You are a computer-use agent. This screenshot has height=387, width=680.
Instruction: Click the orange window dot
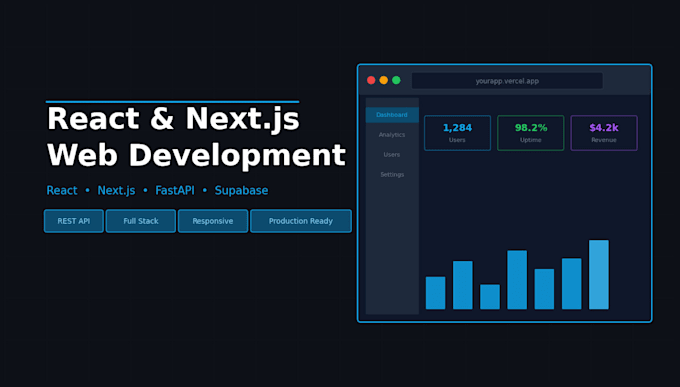pos(384,80)
